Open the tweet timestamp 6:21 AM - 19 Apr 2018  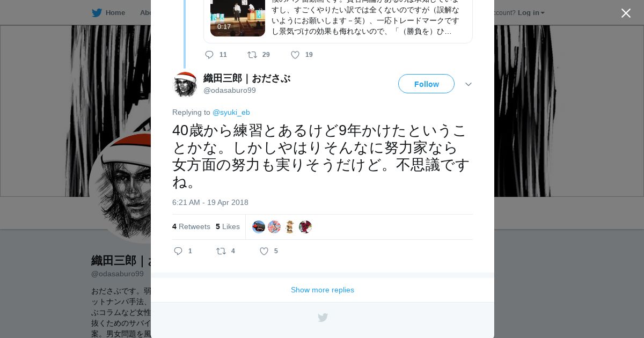coord(210,202)
